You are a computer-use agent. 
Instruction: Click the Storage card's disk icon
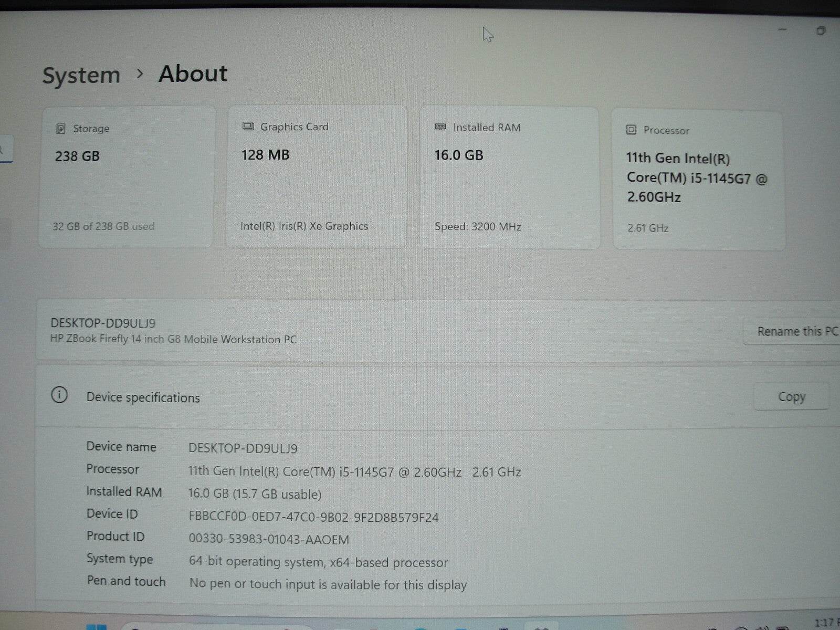point(61,128)
